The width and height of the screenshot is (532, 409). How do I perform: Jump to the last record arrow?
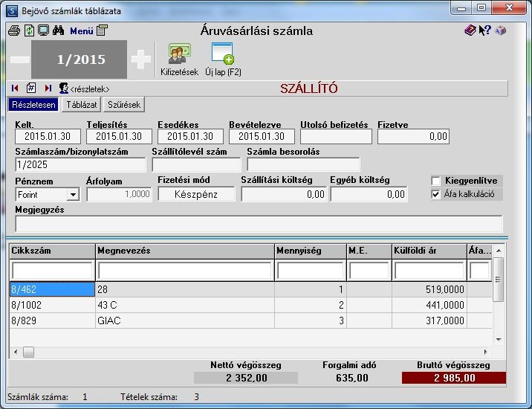tap(48, 88)
